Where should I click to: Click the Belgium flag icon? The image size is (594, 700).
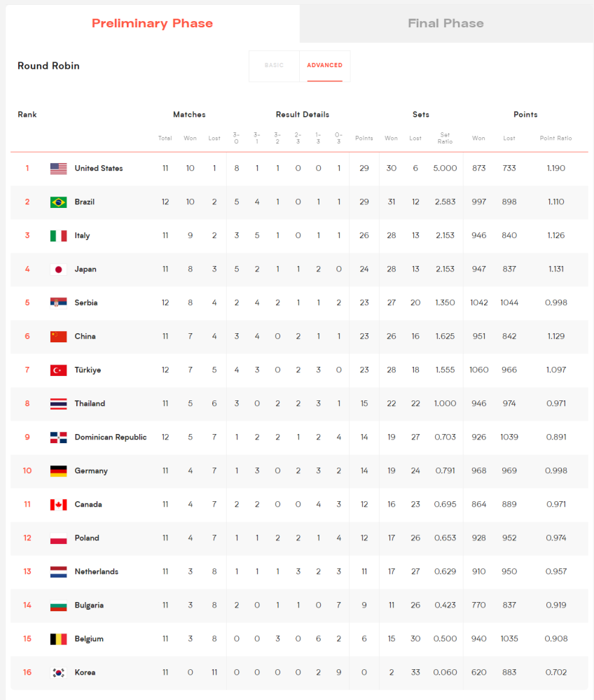coord(59,639)
